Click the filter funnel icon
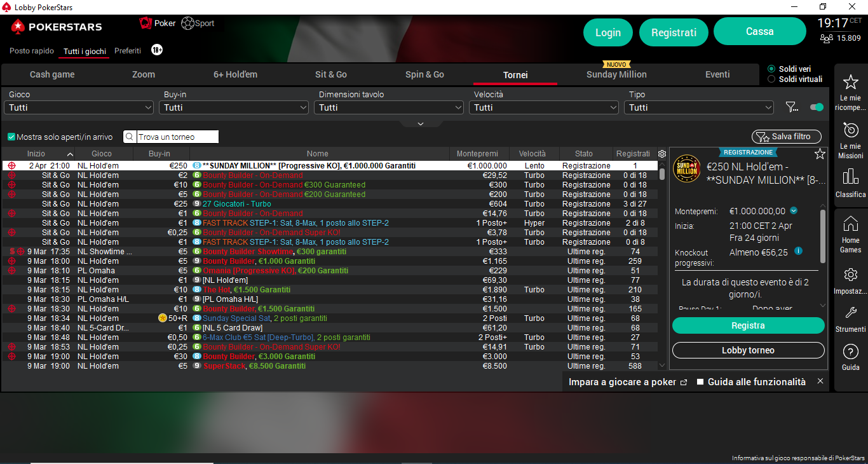Viewport: 868px width, 464px height. pos(791,107)
